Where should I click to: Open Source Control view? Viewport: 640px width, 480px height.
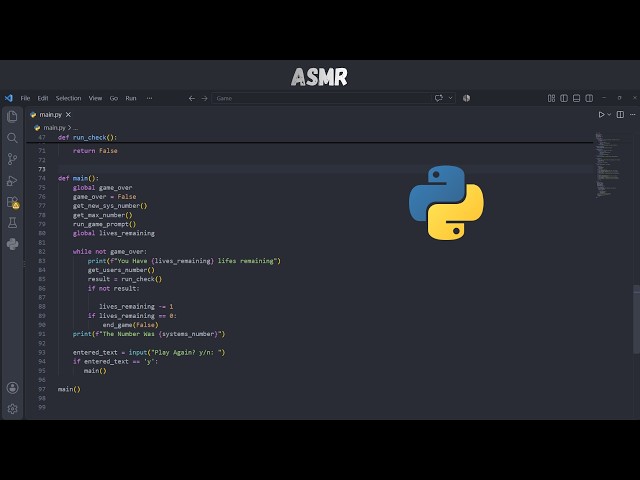point(12,159)
